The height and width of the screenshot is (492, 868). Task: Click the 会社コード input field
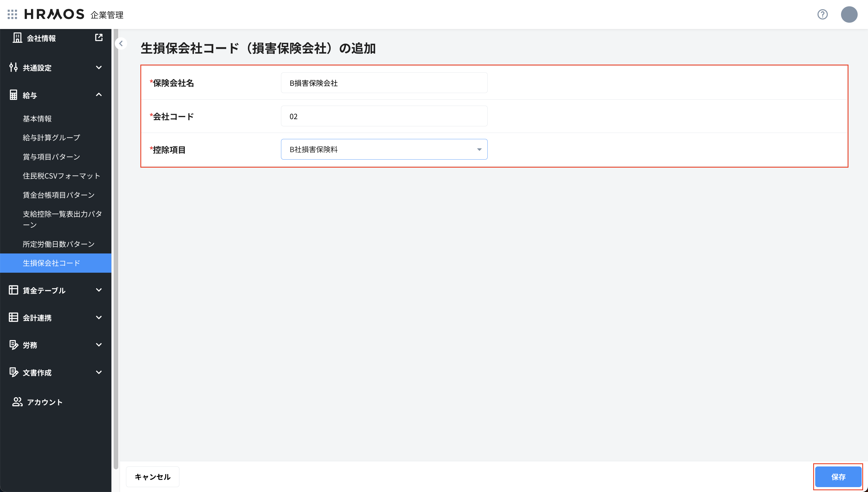pos(384,116)
